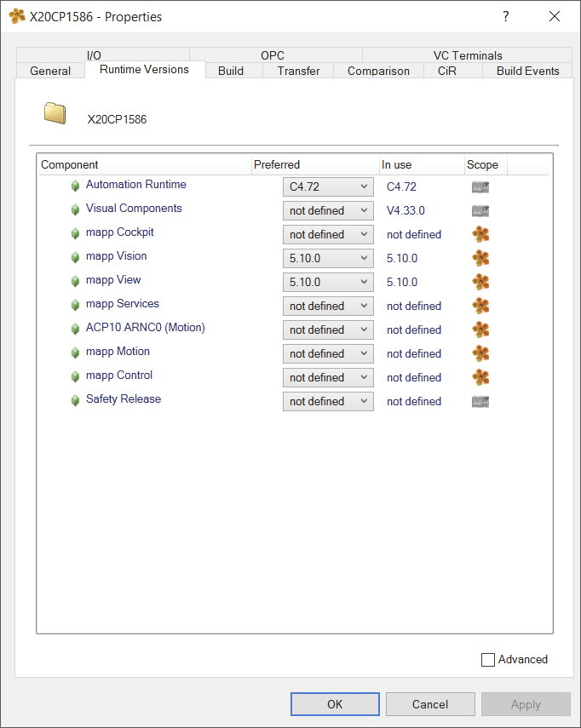
Task: Click the scope icon in ACP10 ARNC0 row
Action: pyautogui.click(x=480, y=330)
